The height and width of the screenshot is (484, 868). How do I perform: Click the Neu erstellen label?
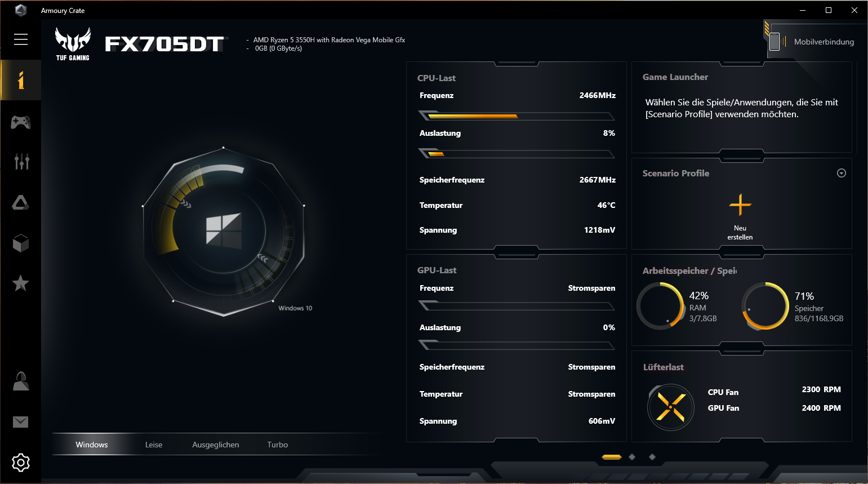coord(740,233)
